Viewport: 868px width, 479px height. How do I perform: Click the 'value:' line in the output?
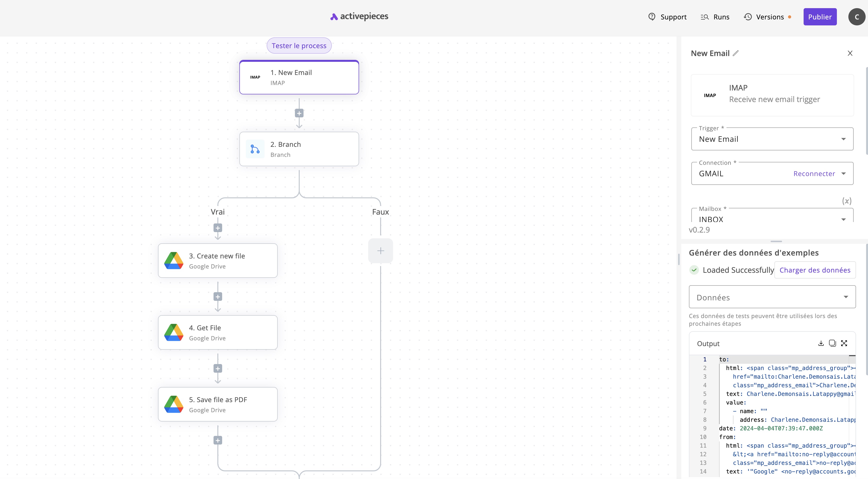click(736, 403)
